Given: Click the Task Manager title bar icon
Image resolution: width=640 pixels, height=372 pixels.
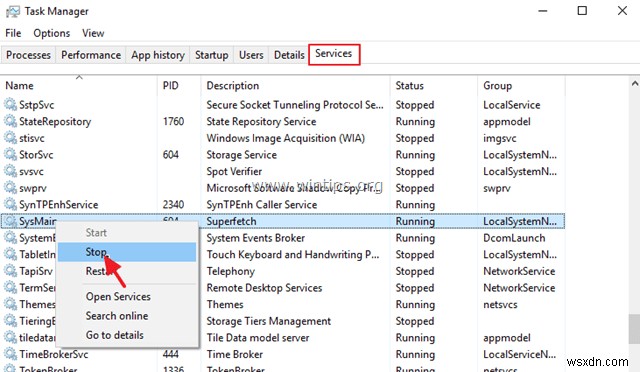Looking at the screenshot, I should 13,11.
